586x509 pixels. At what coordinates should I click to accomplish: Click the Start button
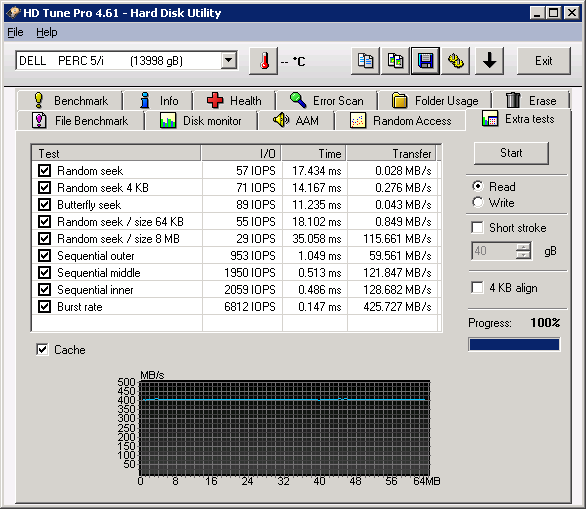coord(511,153)
